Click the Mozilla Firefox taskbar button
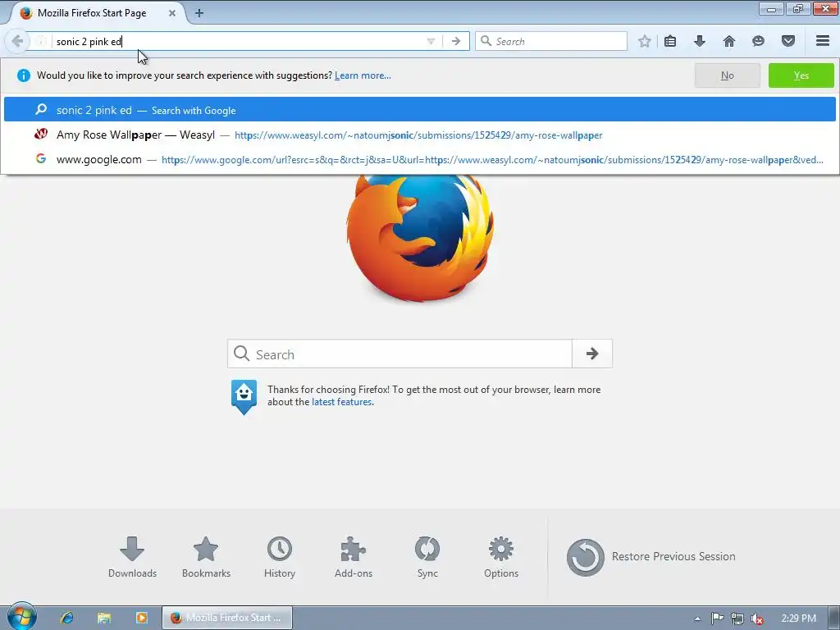The width and height of the screenshot is (840, 630). pos(227,618)
